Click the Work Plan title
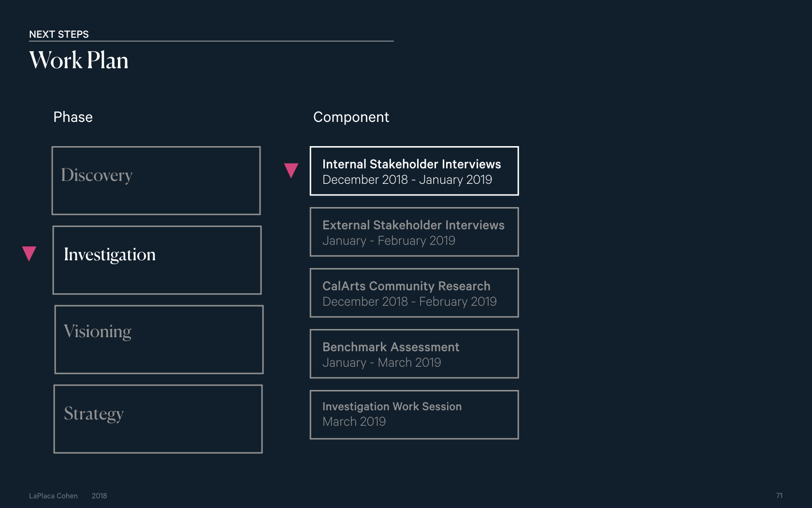 click(x=79, y=60)
